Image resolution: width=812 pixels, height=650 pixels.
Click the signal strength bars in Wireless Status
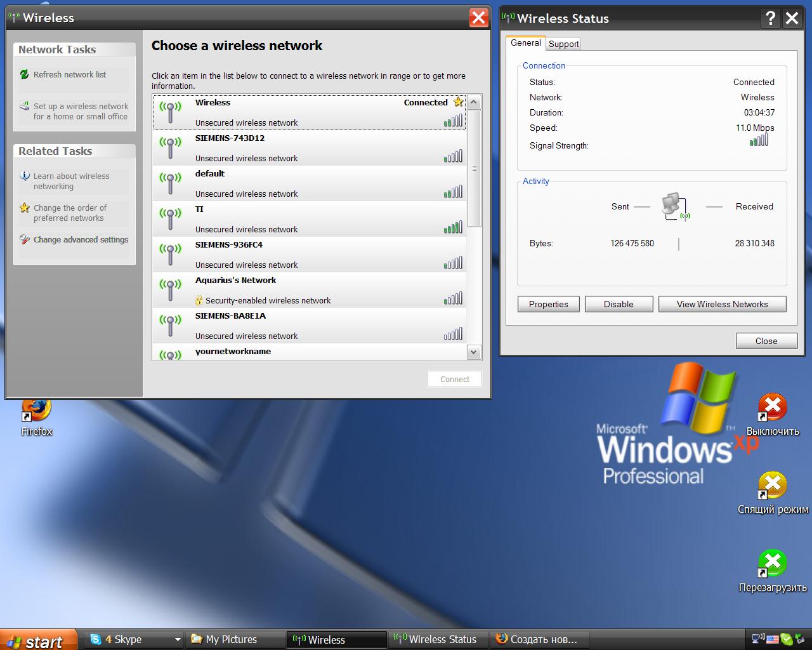click(x=759, y=140)
